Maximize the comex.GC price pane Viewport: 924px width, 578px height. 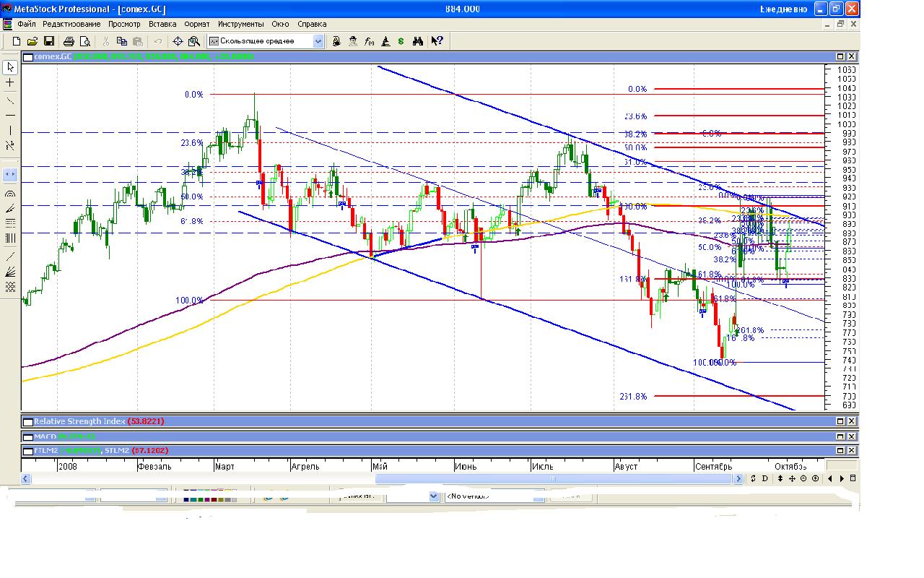(840, 56)
